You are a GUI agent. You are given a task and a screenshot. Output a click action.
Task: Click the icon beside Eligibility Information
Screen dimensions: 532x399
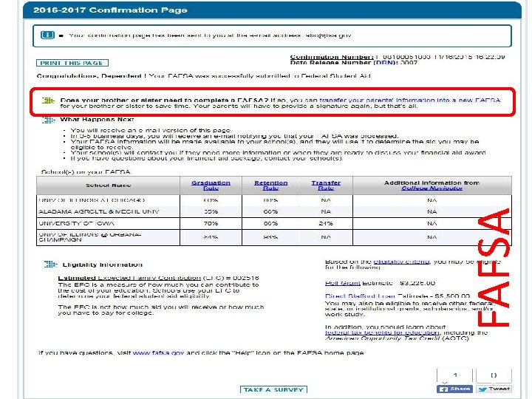click(51, 265)
